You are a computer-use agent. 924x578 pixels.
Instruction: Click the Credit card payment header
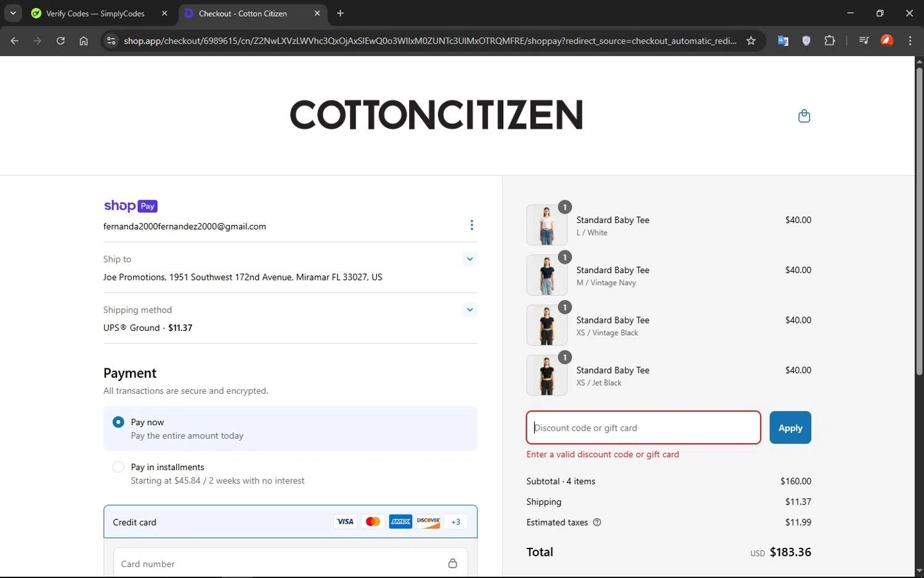[290, 522]
